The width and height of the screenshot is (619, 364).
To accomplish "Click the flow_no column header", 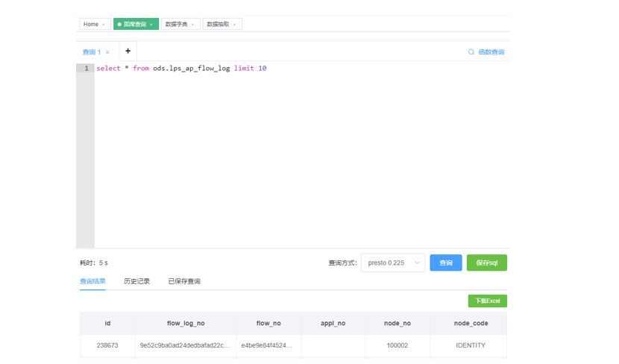I will click(268, 323).
